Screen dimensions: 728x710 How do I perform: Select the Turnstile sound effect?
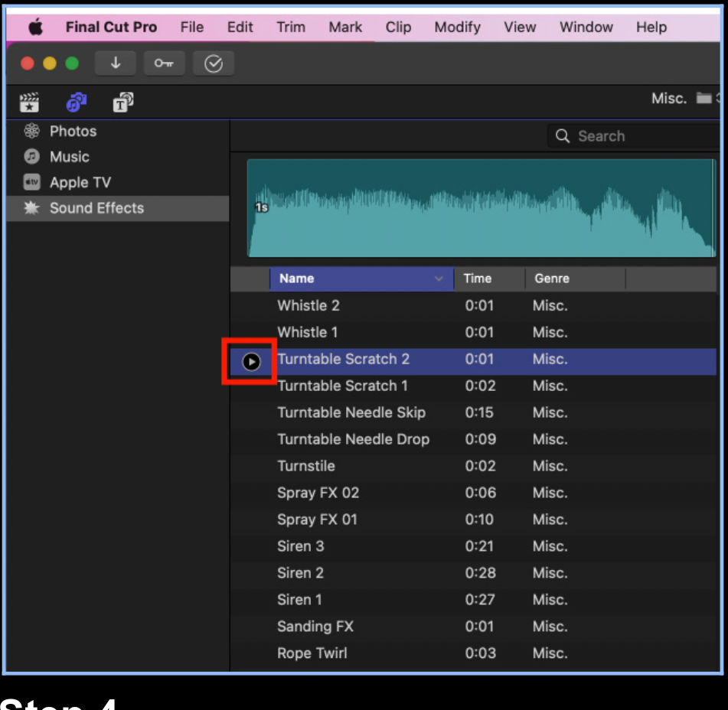[x=474, y=466]
